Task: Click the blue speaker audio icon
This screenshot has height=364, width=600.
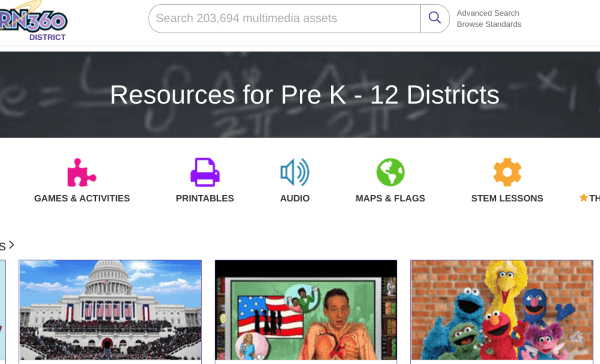Action: pos(295,172)
